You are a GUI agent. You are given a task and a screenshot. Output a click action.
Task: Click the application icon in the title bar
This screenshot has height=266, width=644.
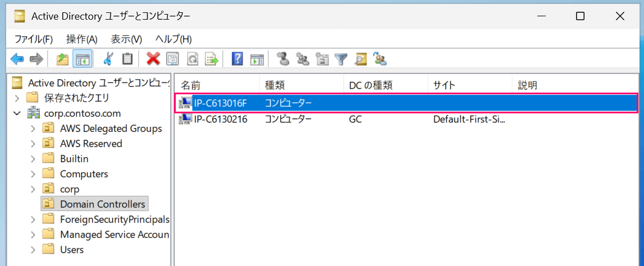19,16
